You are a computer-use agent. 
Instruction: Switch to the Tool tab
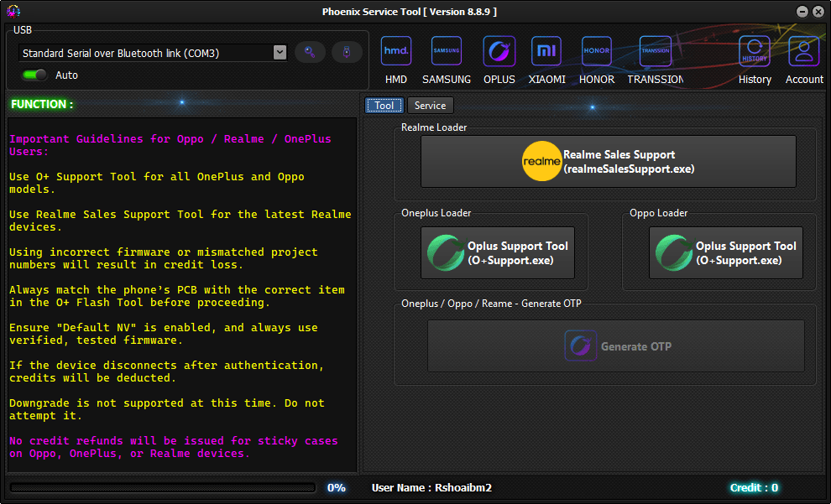coord(384,106)
